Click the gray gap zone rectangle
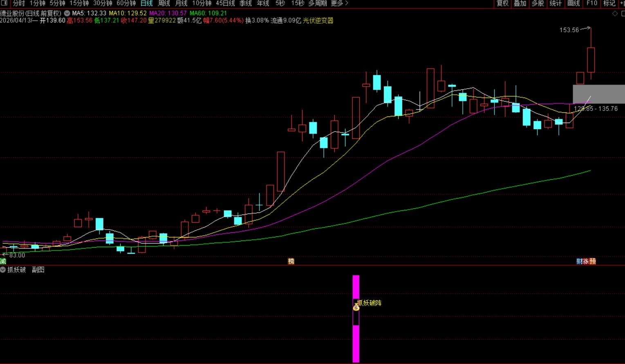Viewport: 625px width, 364px height. click(x=599, y=94)
